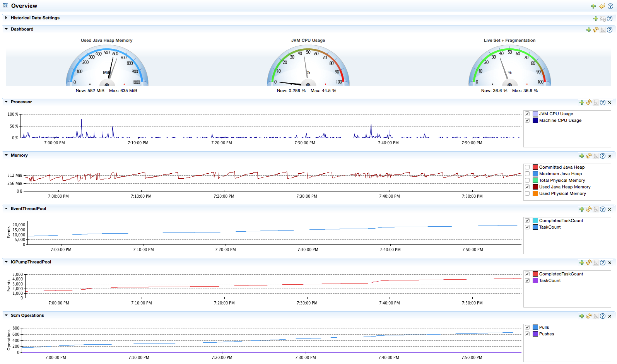Collapse the Memory section
The height and width of the screenshot is (364, 617).
(6, 155)
